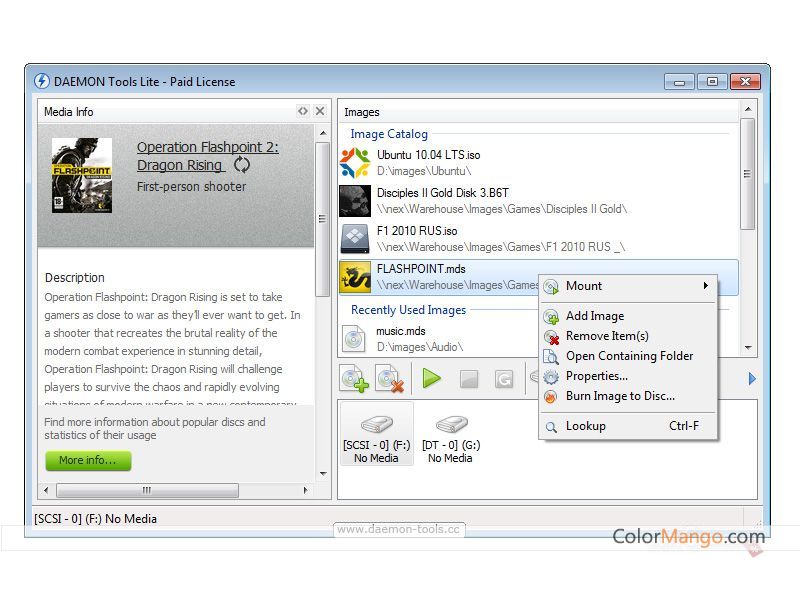The width and height of the screenshot is (800, 600).
Task: Click the gray unmount stop icon
Action: pos(469,378)
